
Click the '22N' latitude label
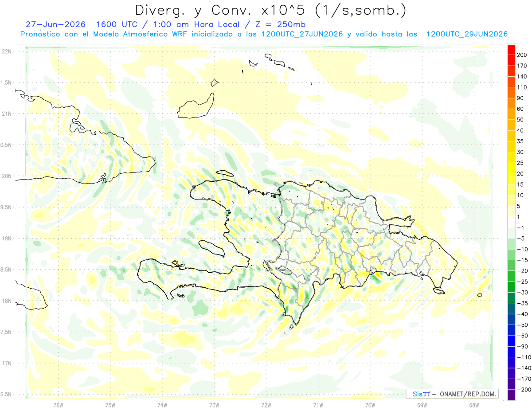coord(7,51)
